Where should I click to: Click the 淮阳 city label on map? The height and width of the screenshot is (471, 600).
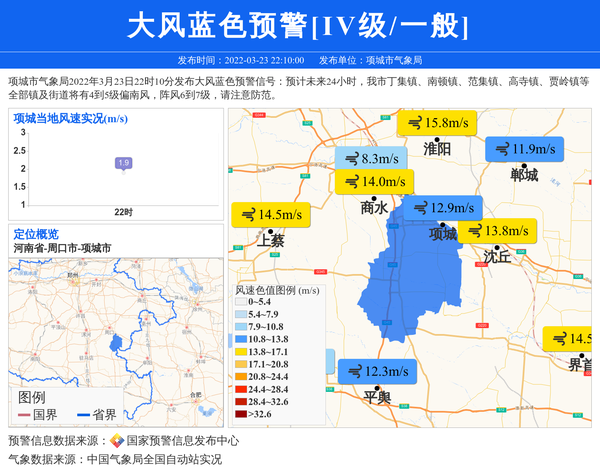click(437, 149)
